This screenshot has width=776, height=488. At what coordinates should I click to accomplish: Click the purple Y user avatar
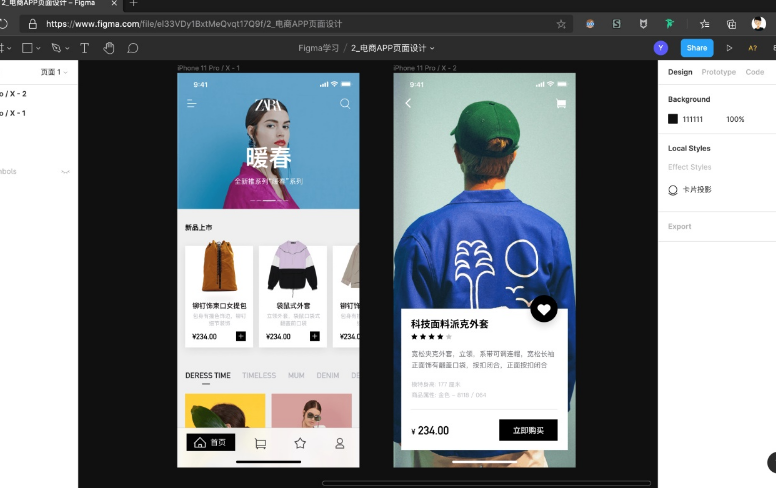point(661,48)
